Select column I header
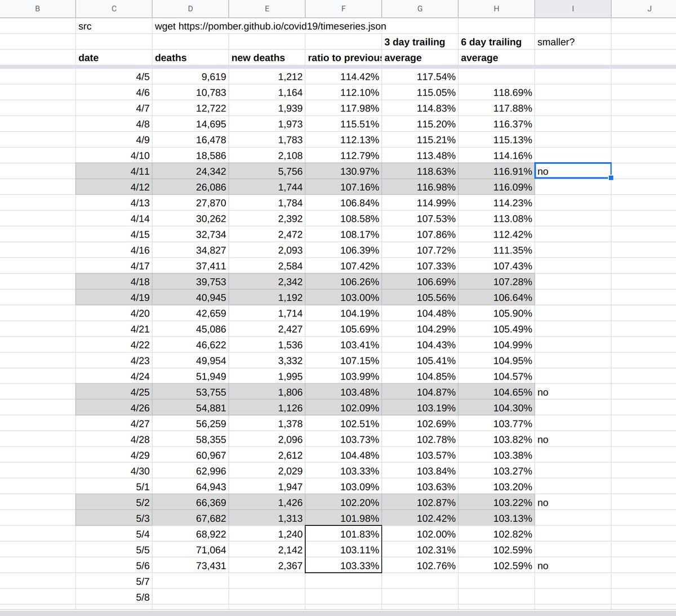The image size is (676, 616). tap(573, 8)
